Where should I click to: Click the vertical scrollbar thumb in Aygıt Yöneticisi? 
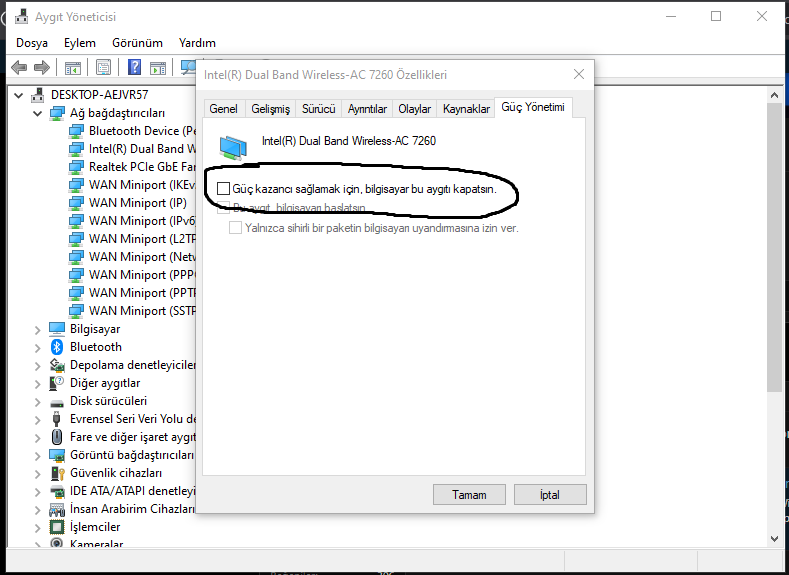pyautogui.click(x=774, y=247)
